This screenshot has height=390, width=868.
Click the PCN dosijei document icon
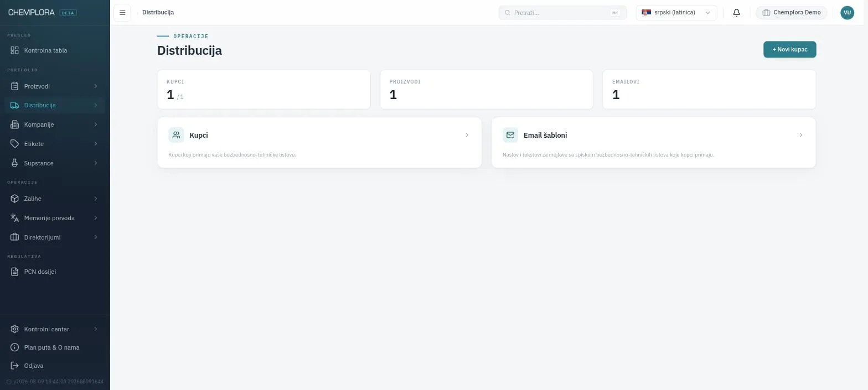coord(15,272)
